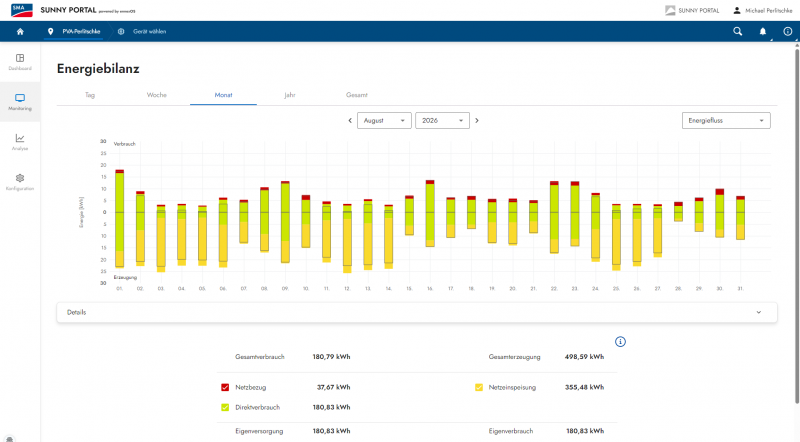800x442 pixels.
Task: Go to the home icon in navigation bar
Action: pos(20,32)
